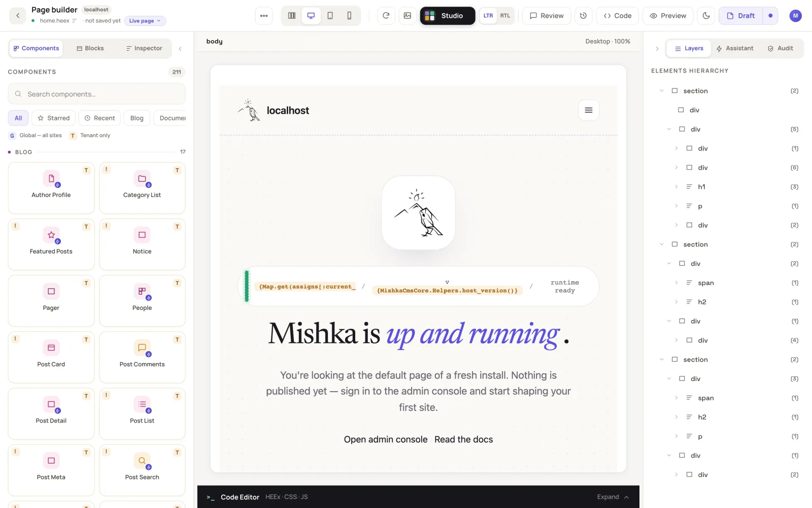This screenshot has width=812, height=508.
Task: Open the Blocks tab
Action: [x=90, y=48]
